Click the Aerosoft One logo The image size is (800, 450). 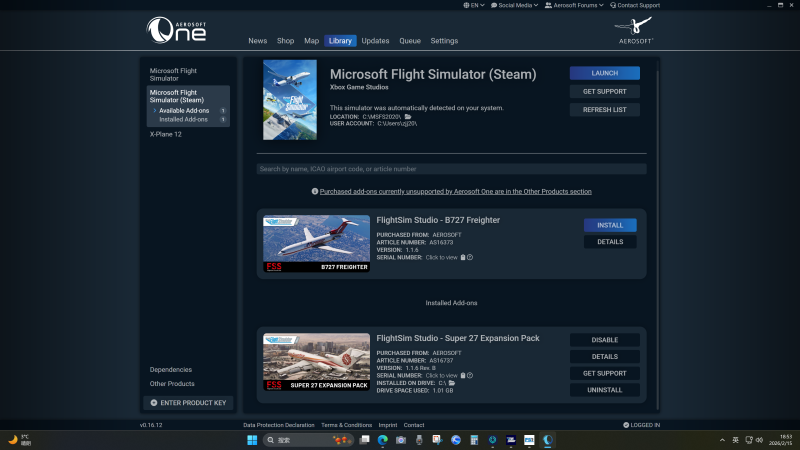[177, 30]
